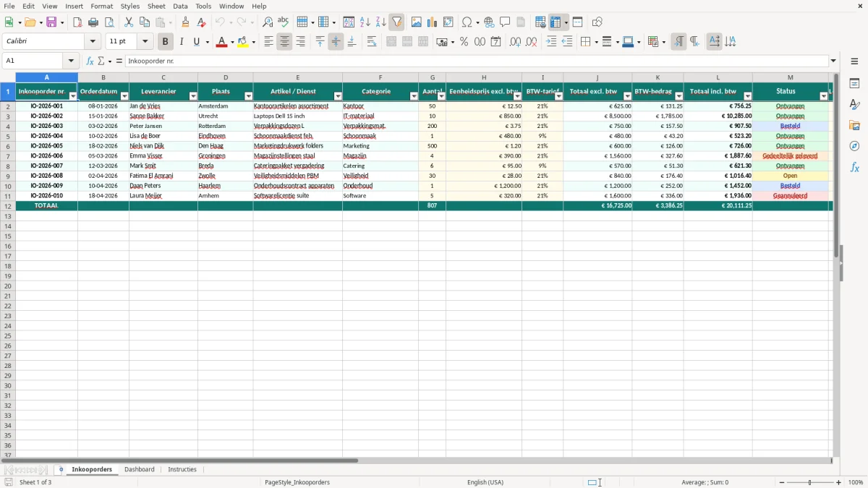Screen dimensions: 868x488
Task: Click Sort Descending icon
Action: pyautogui.click(x=381, y=22)
